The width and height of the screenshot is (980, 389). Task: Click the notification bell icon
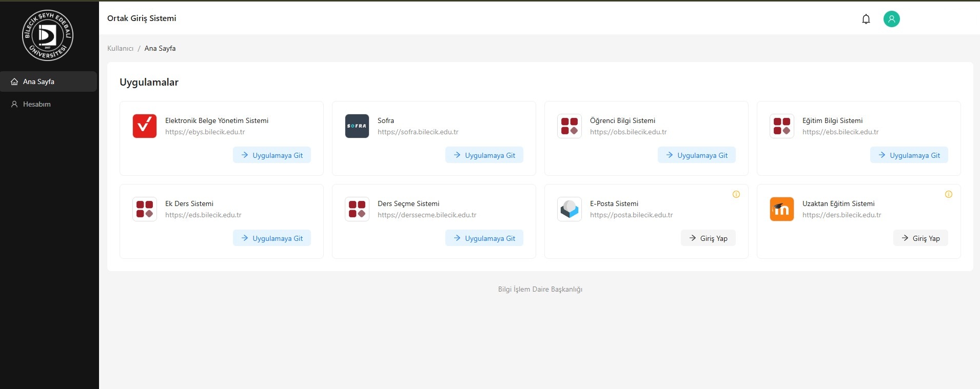point(866,19)
